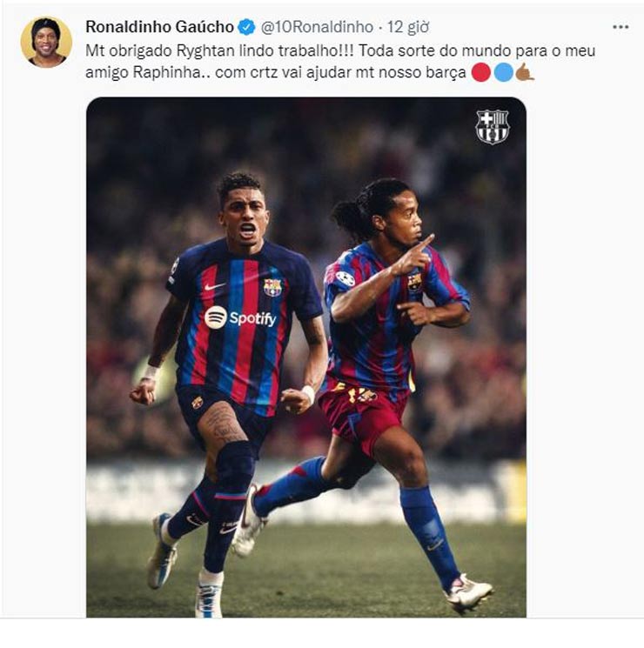This screenshot has height=648, width=644.
Task: Select the blue circle emoji
Action: coord(504,72)
